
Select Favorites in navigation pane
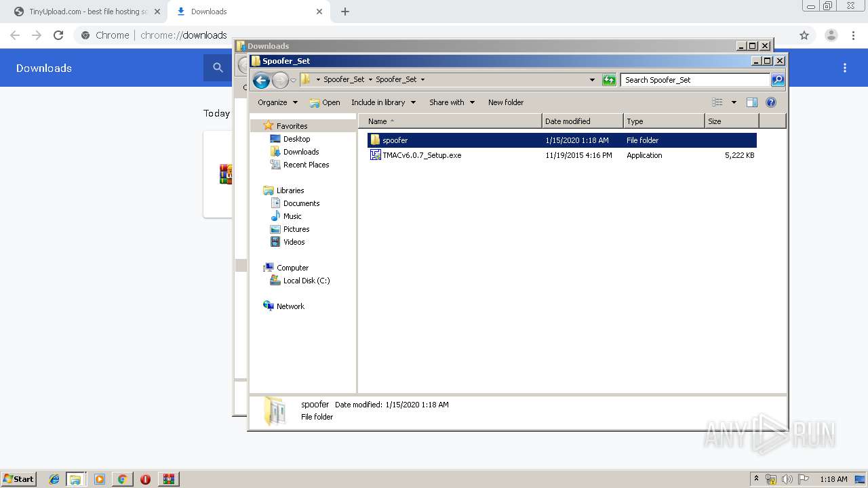pyautogui.click(x=292, y=126)
